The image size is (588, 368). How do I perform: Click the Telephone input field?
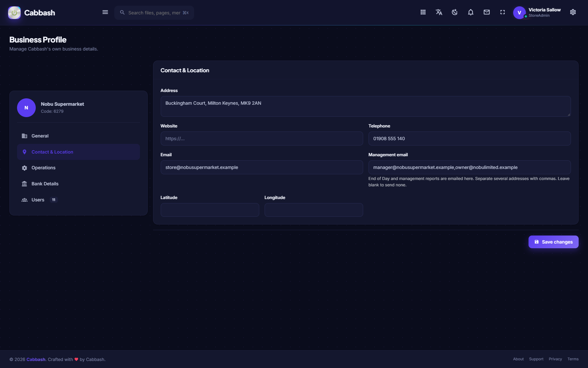pos(469,139)
